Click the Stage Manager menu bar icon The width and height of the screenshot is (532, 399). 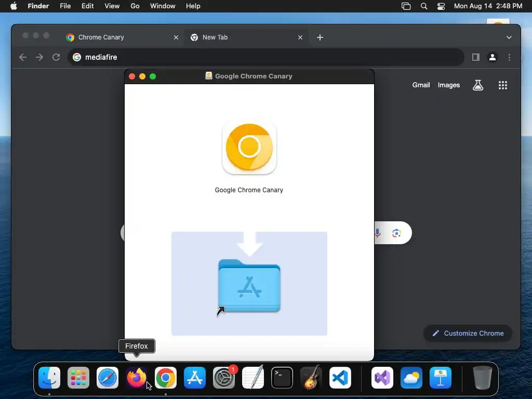coord(406,6)
